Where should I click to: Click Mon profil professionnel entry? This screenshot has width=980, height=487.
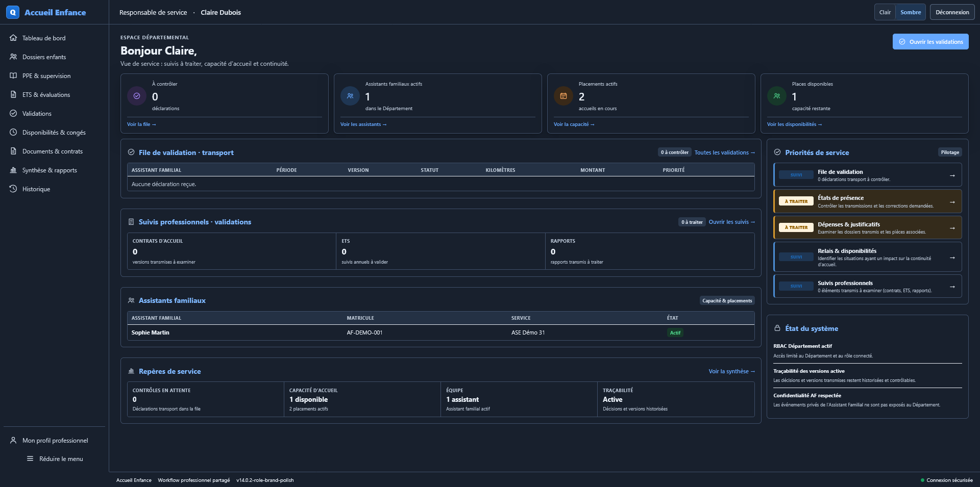coord(55,440)
